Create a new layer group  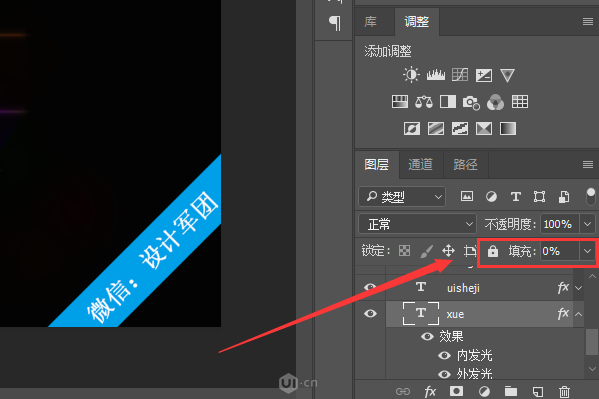[511, 391]
